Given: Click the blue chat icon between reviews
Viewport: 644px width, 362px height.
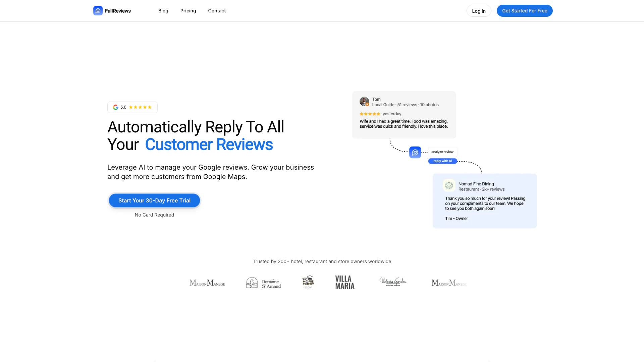Looking at the screenshot, I should click(x=415, y=152).
